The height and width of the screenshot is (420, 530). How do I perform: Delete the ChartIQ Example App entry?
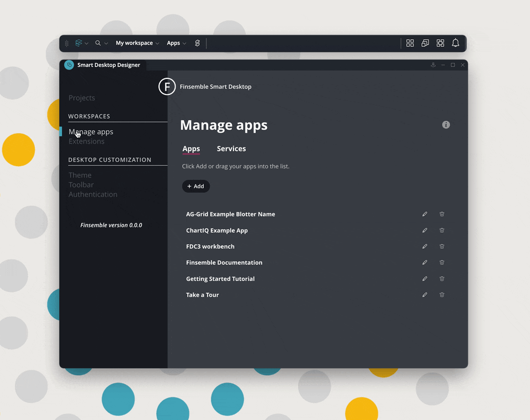click(x=442, y=230)
